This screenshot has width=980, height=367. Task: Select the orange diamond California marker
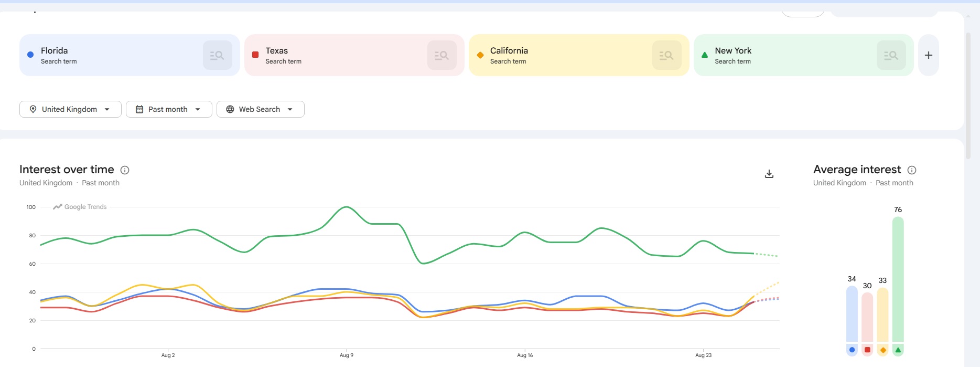tap(480, 55)
